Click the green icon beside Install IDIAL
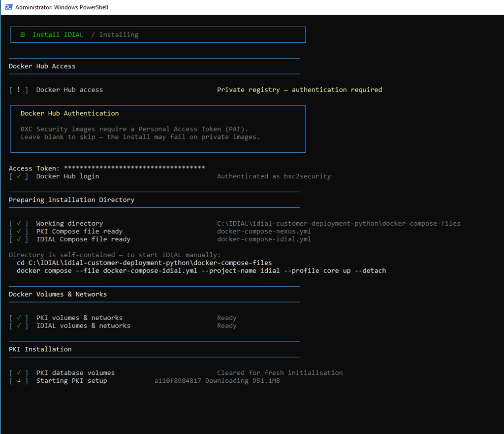Viewport: 504px width, 434px height. click(x=23, y=35)
